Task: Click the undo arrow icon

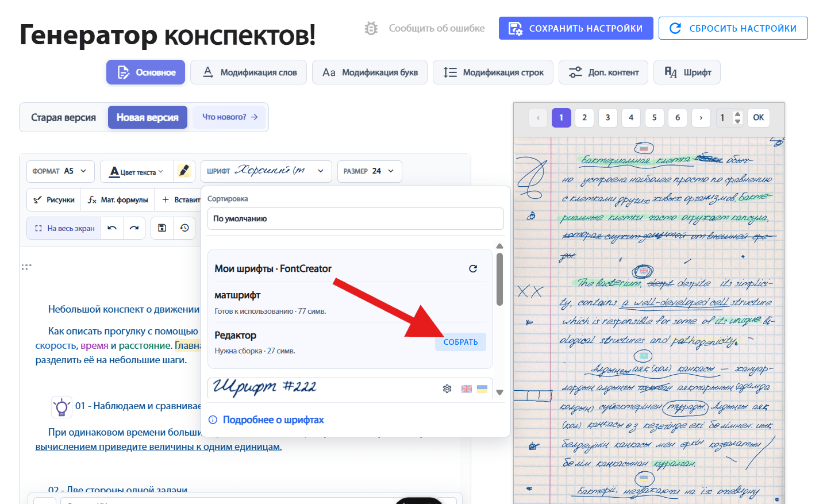Action: (112, 228)
